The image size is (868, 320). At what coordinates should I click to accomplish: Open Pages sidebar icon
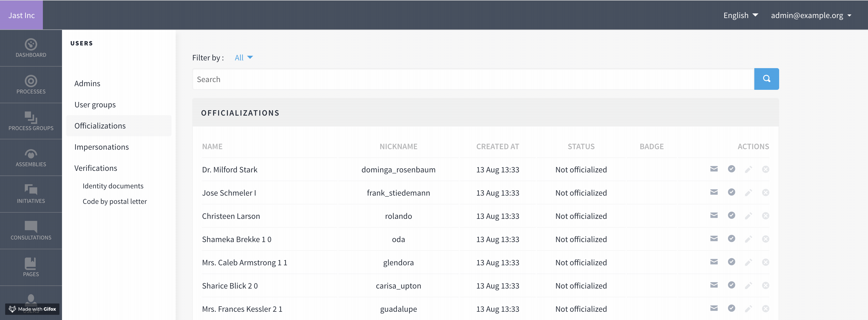[x=31, y=268]
